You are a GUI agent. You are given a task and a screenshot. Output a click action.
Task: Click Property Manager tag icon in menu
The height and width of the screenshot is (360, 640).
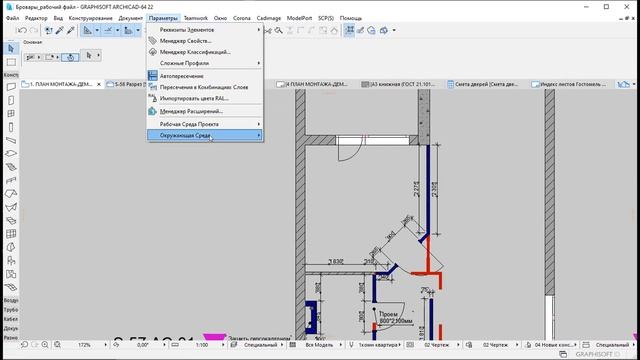[x=153, y=41]
